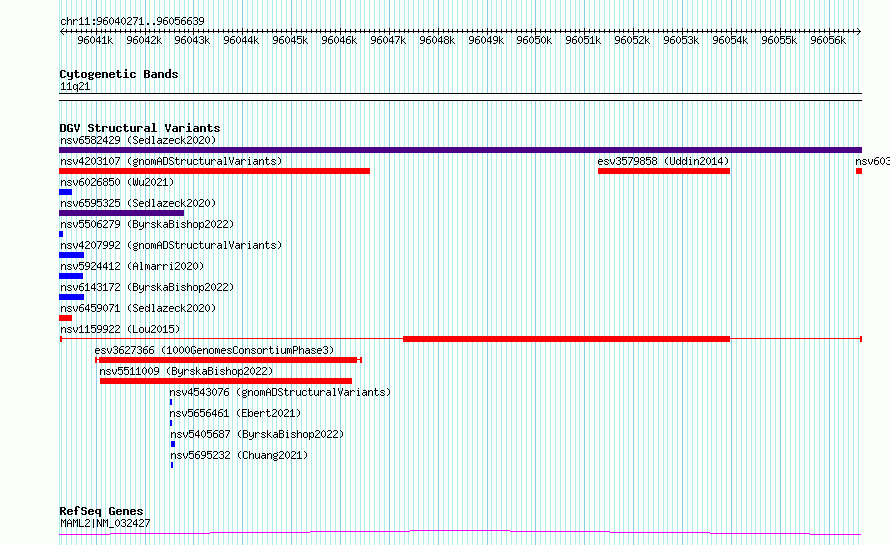Screen dimensions: 890x545
Task: Click the 11q21 cytogenetic band label
Action: click(x=75, y=86)
